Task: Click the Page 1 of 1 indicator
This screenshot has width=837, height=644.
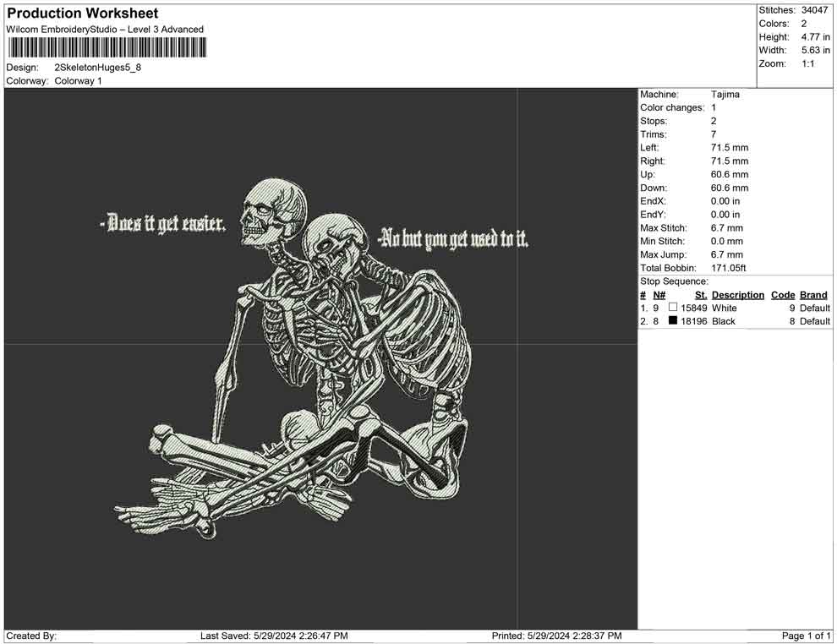Action: [x=807, y=636]
